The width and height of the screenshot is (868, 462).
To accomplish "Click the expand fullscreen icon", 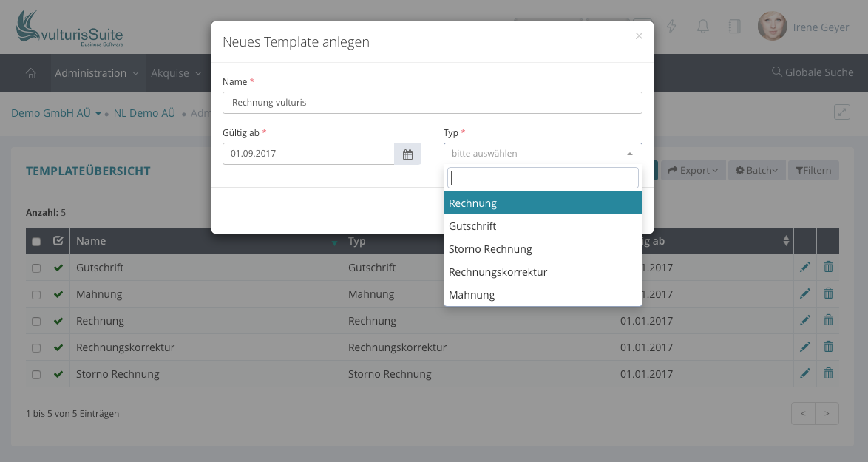I will point(841,112).
